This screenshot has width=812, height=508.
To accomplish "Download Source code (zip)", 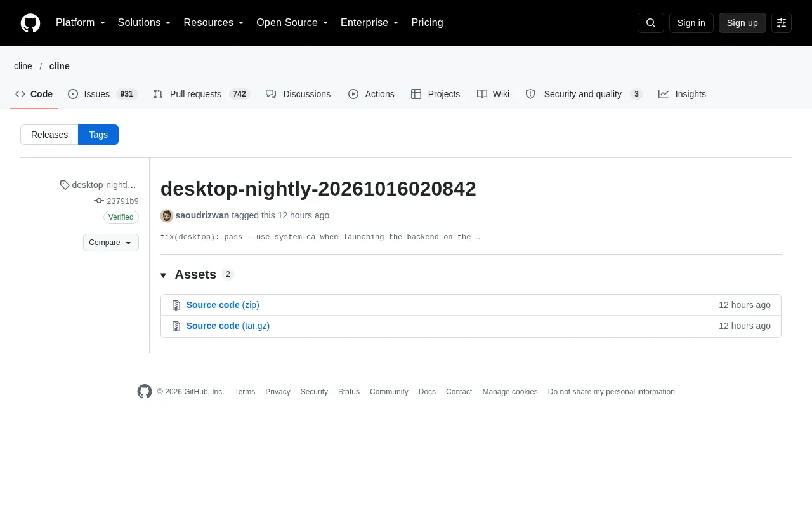I will pos(223,305).
